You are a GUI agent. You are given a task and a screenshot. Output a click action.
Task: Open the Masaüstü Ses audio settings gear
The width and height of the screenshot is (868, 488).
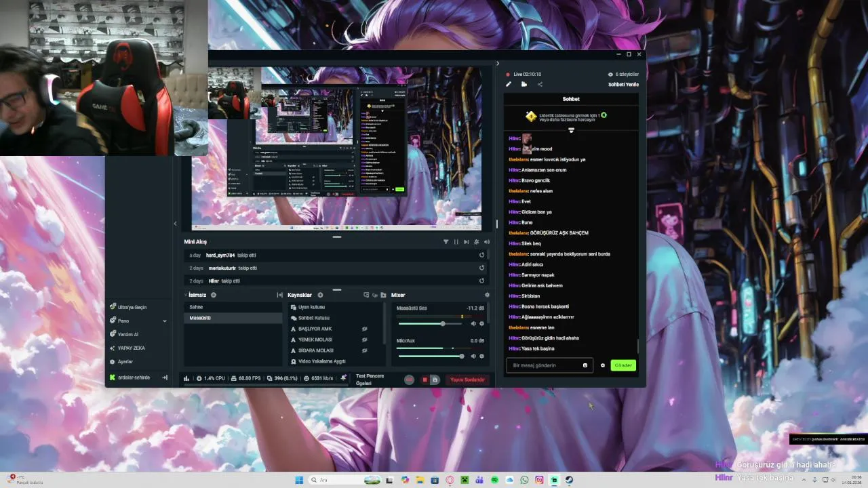(481, 323)
